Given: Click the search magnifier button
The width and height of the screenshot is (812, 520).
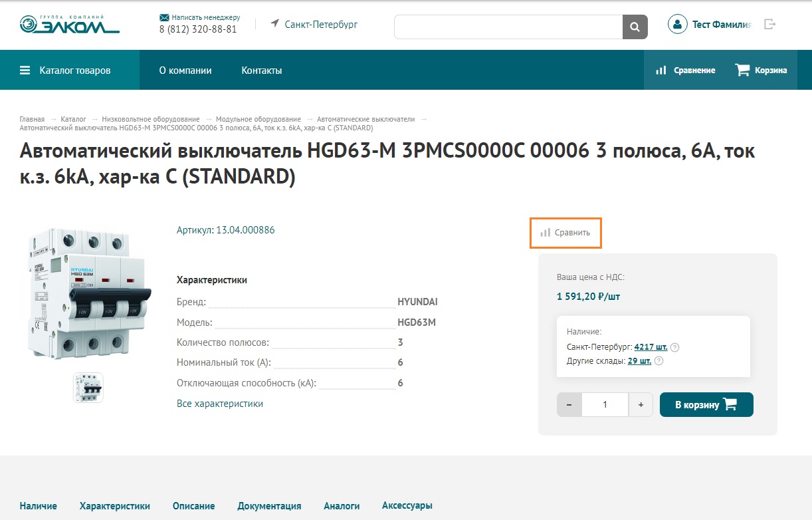Looking at the screenshot, I should tap(635, 27).
